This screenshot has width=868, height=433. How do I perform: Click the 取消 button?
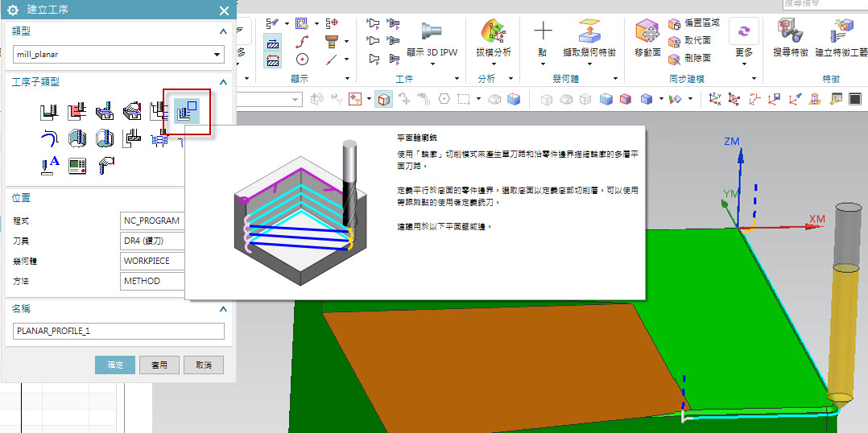204,365
